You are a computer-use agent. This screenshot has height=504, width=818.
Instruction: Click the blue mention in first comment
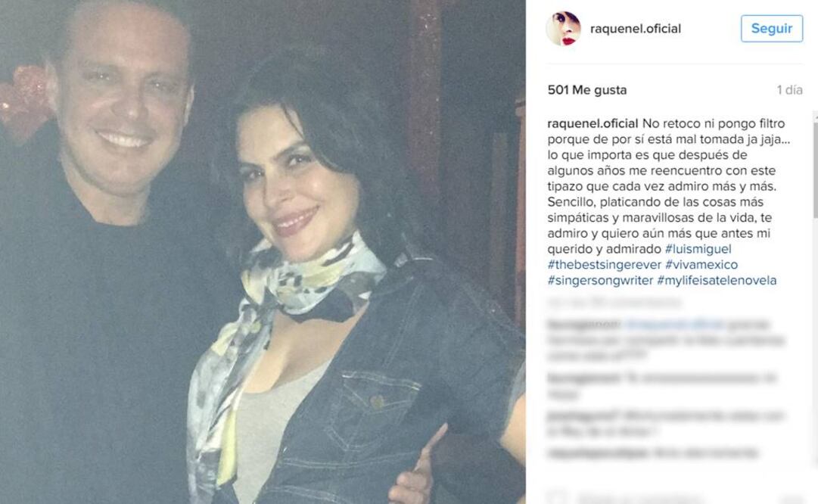click(674, 325)
